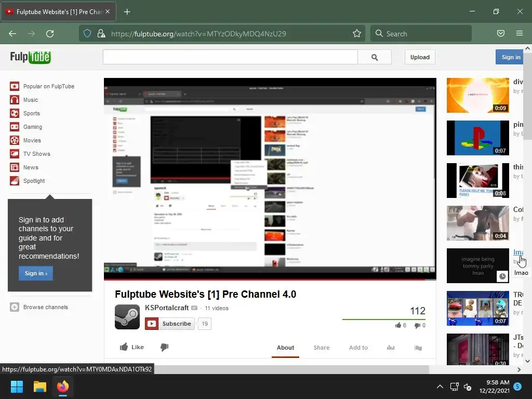Click the browser URL address bar

(x=222, y=34)
